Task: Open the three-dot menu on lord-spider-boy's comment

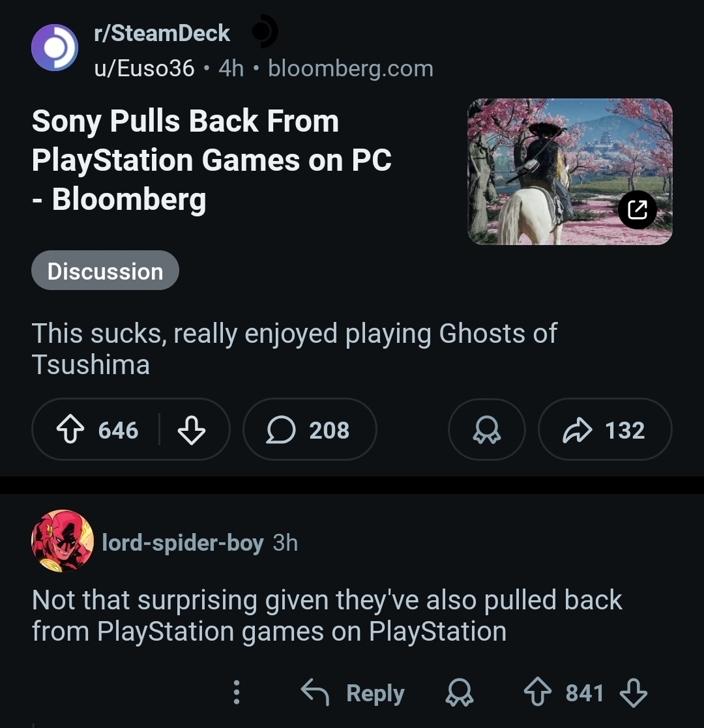Action: point(237,693)
